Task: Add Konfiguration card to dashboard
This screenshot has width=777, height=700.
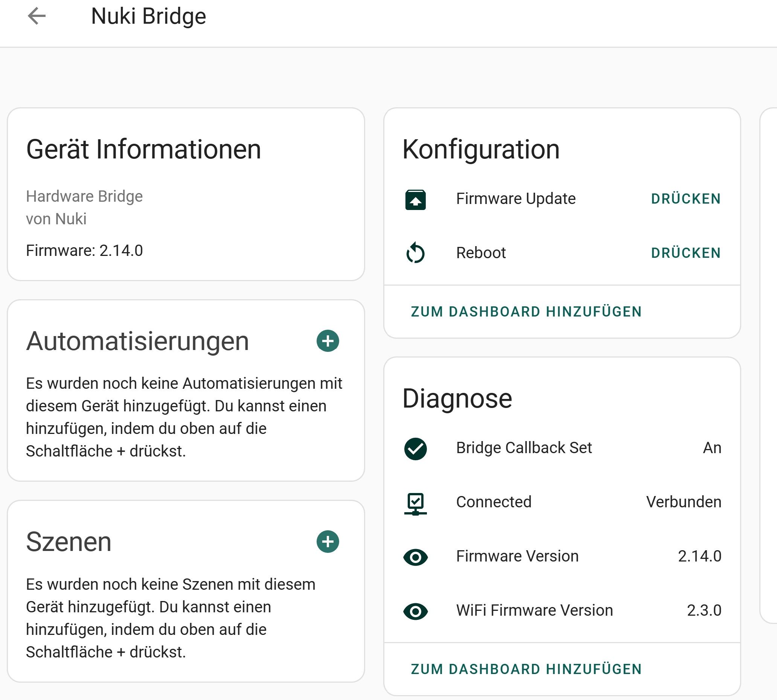Action: (x=526, y=312)
